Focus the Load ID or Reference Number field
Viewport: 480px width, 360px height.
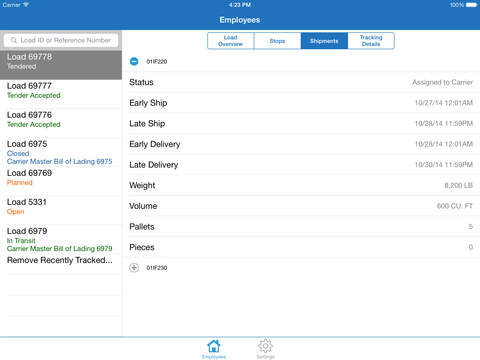coord(61,40)
